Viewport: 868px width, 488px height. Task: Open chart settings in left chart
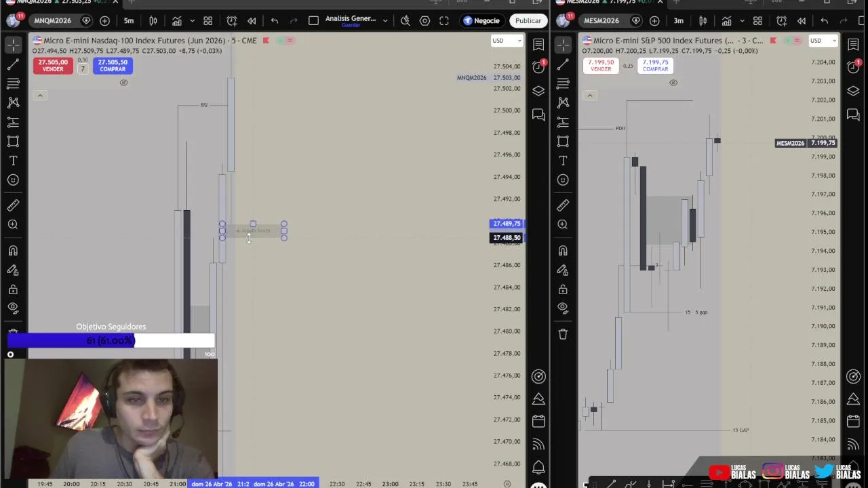coord(425,21)
